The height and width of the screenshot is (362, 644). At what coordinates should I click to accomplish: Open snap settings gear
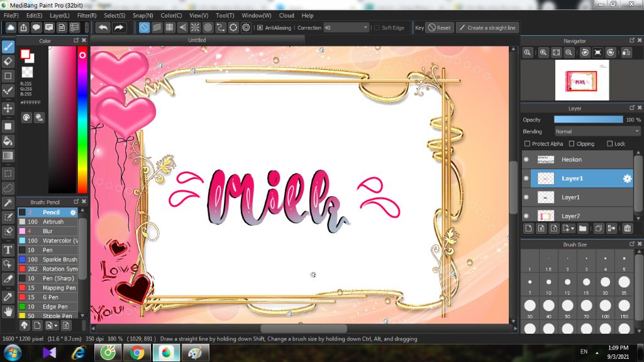(x=246, y=28)
